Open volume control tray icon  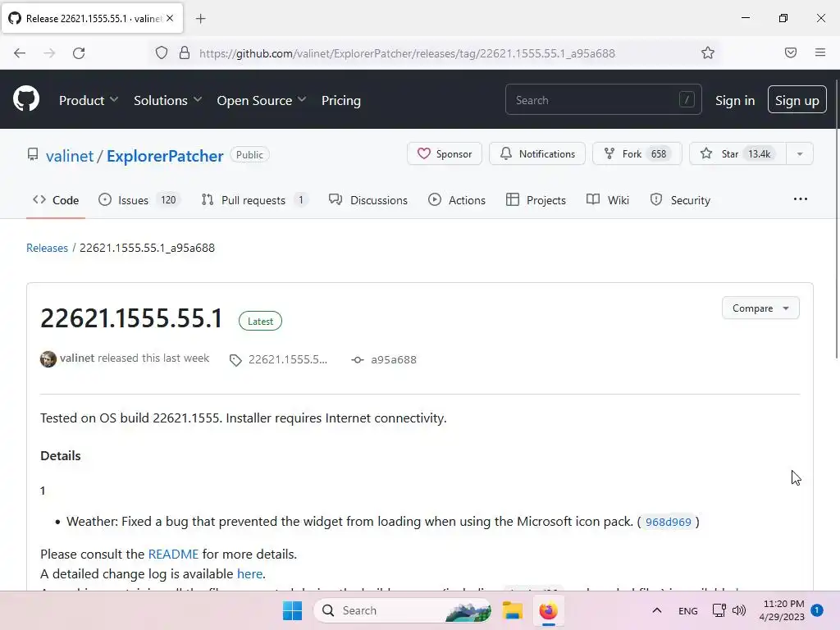(x=739, y=610)
